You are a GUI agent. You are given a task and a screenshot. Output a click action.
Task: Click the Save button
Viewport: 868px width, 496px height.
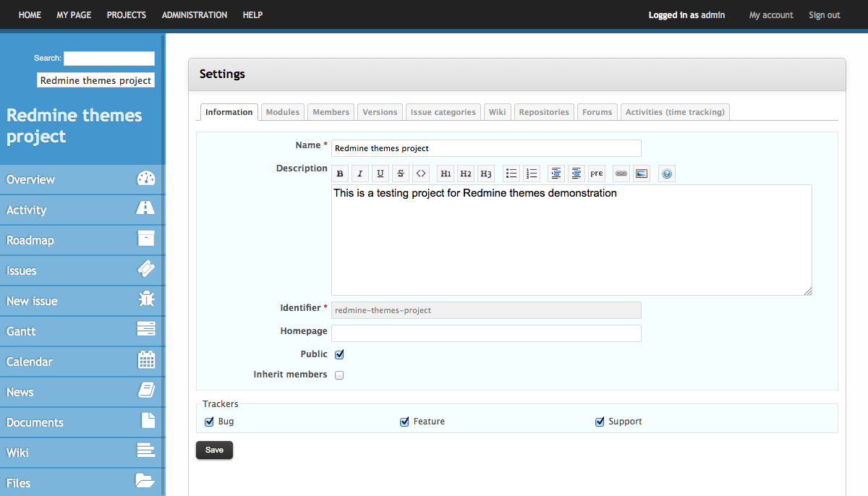point(214,450)
